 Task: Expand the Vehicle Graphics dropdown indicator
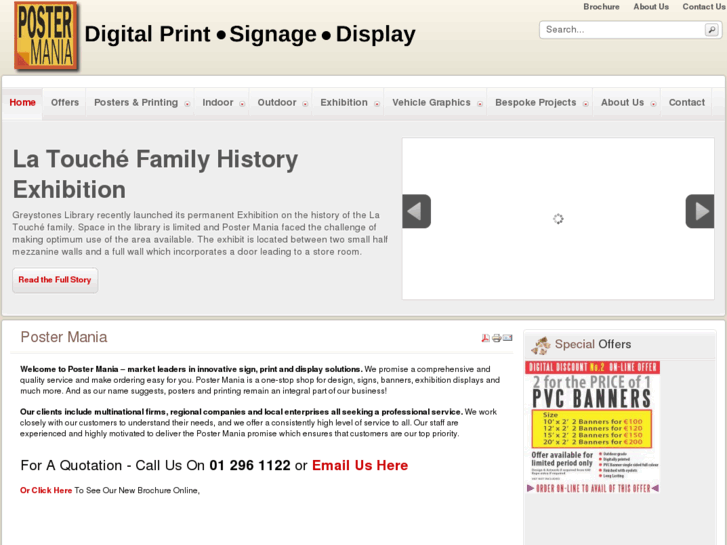[x=480, y=104]
